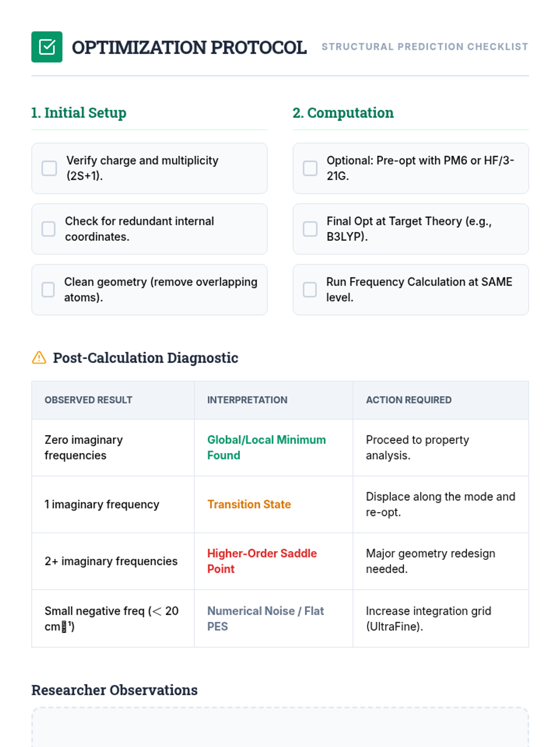The width and height of the screenshot is (560, 747).
Task: Check the Optional Pre-opt with PM6 box
Action: [x=310, y=168]
